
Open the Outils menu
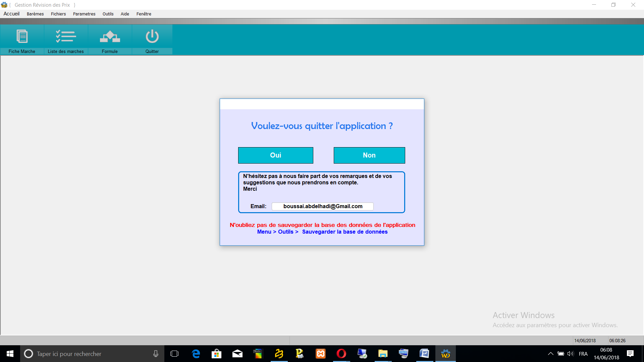(108, 14)
